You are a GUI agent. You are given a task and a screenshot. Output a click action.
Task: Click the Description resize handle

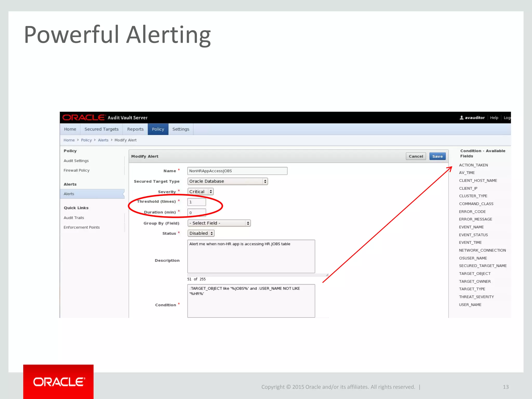pos(327,275)
